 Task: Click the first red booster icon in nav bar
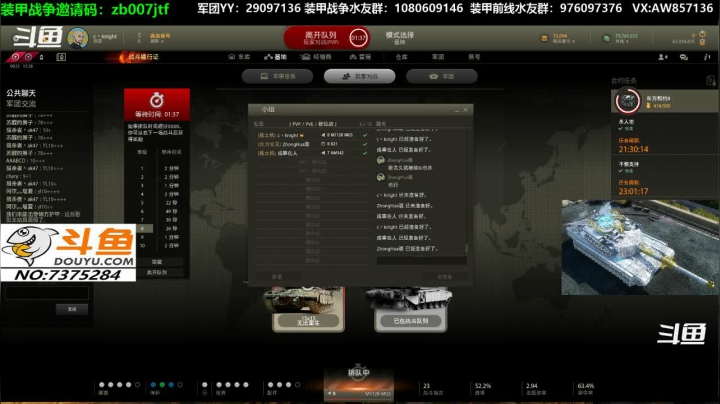tap(16, 57)
